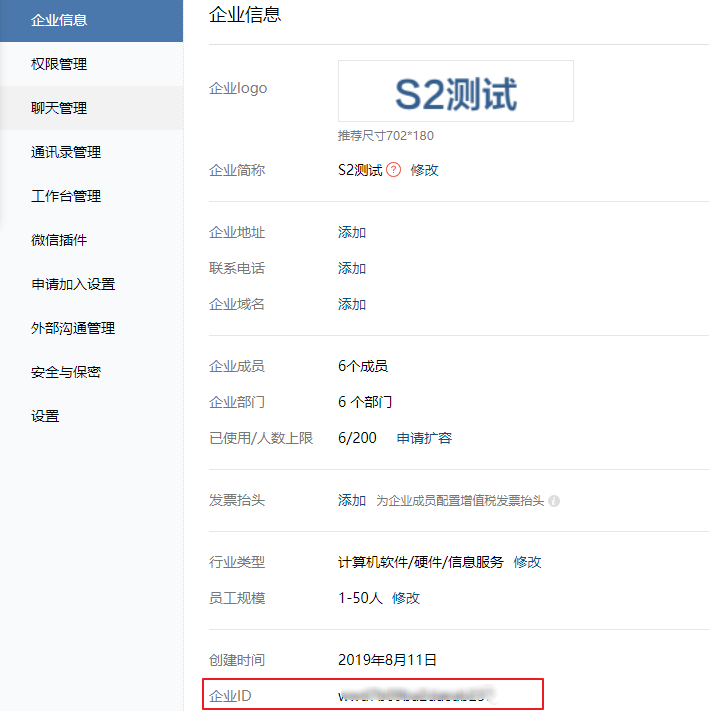Click 设置 in the left menu
The width and height of the screenshot is (709, 711).
(x=45, y=416)
